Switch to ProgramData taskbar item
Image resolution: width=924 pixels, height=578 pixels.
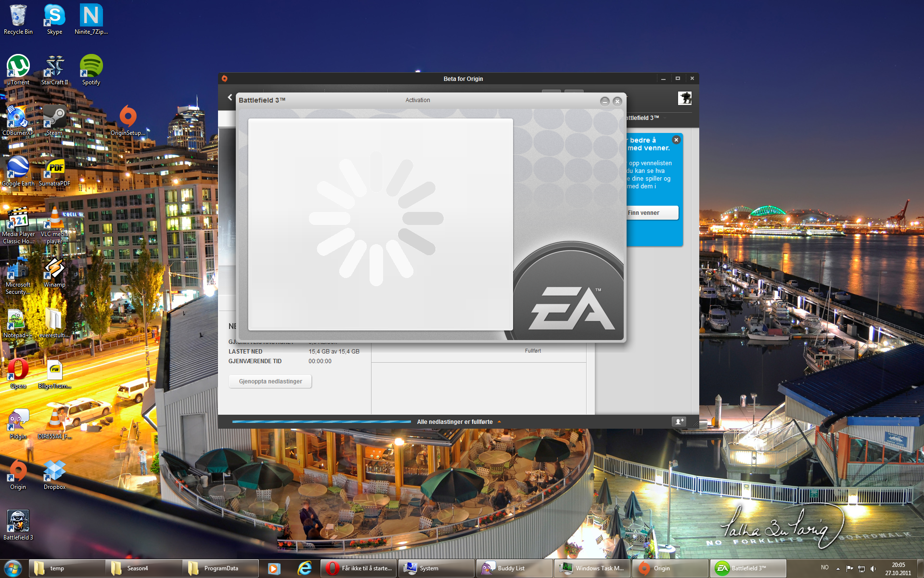click(x=221, y=568)
